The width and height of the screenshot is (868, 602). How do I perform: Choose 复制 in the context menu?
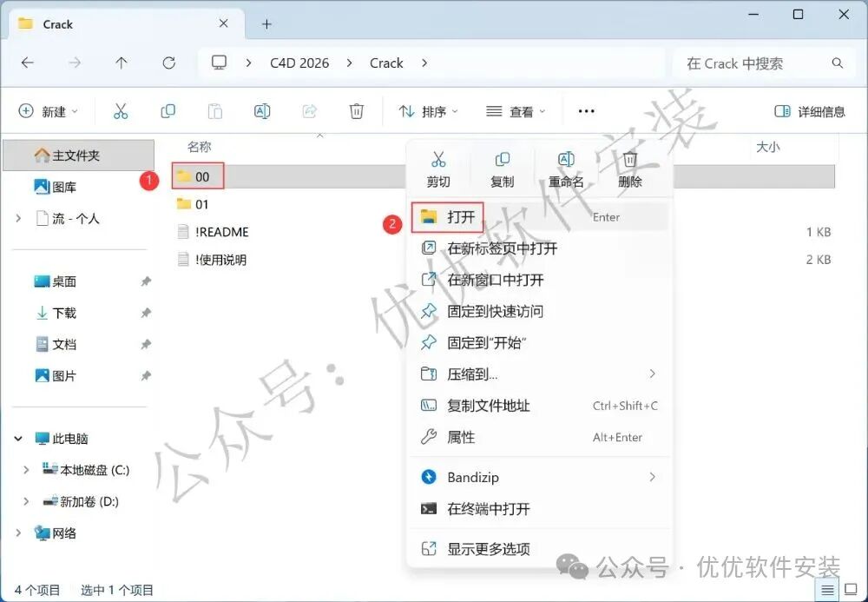[502, 169]
